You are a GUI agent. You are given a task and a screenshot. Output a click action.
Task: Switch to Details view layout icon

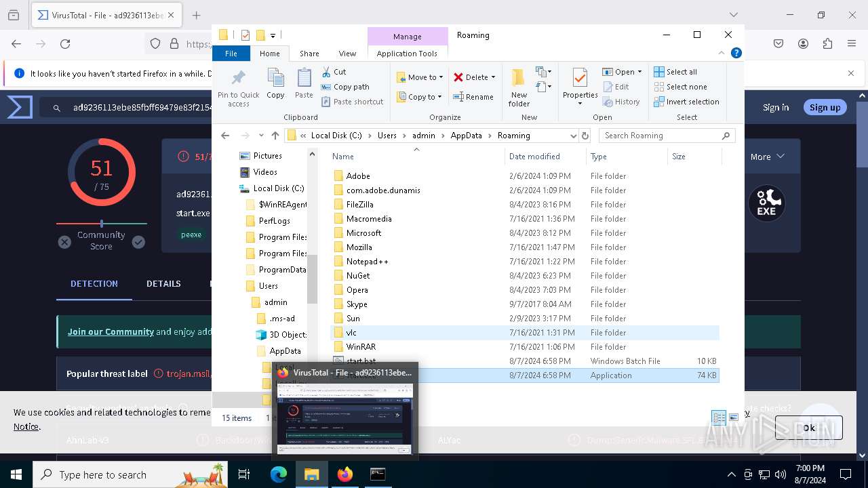click(x=719, y=418)
